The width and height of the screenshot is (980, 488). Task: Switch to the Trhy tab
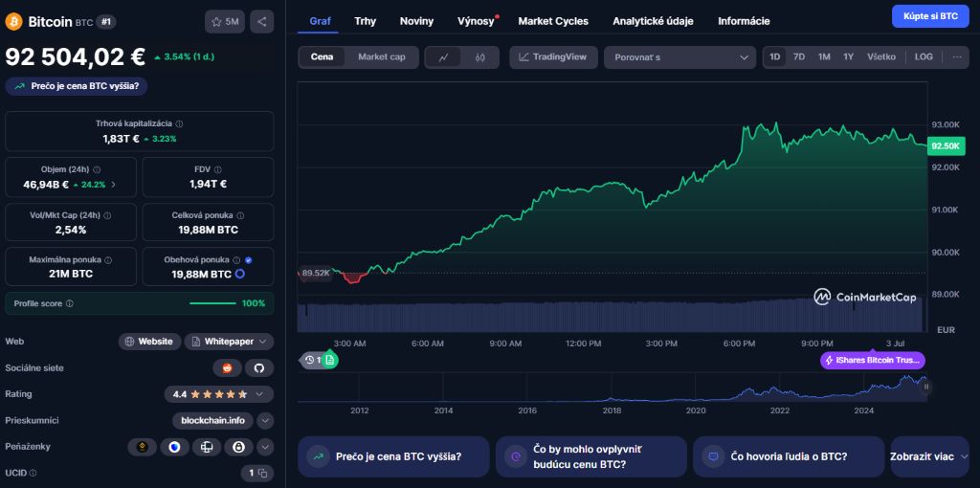(365, 21)
